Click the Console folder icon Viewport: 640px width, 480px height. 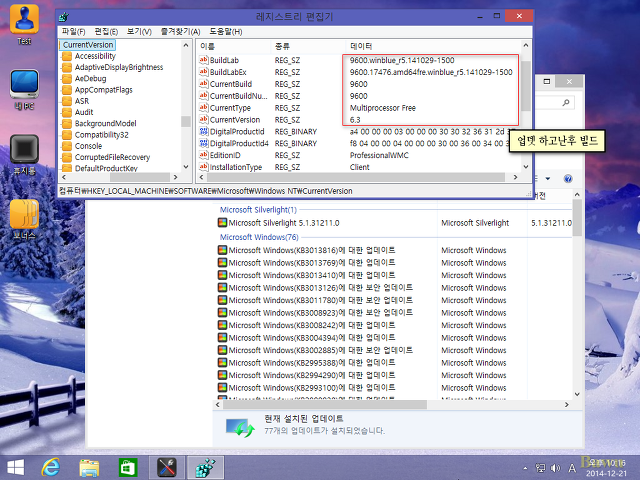(x=67, y=146)
